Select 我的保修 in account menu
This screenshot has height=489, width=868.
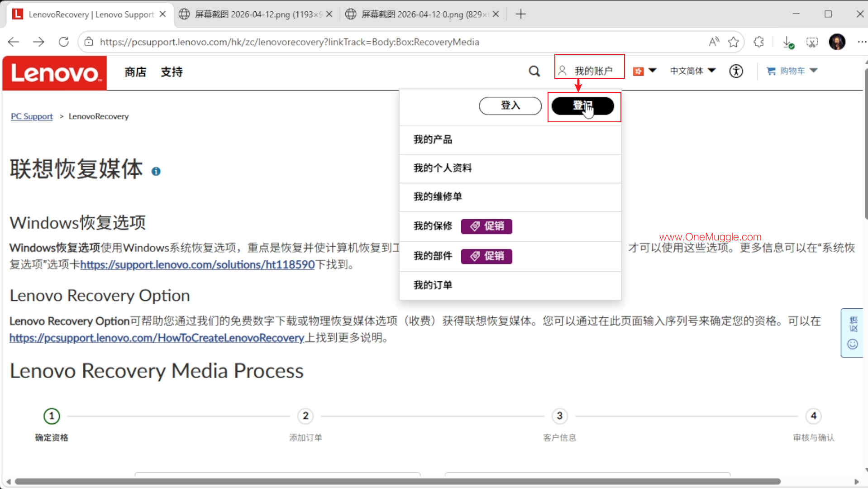click(x=433, y=226)
